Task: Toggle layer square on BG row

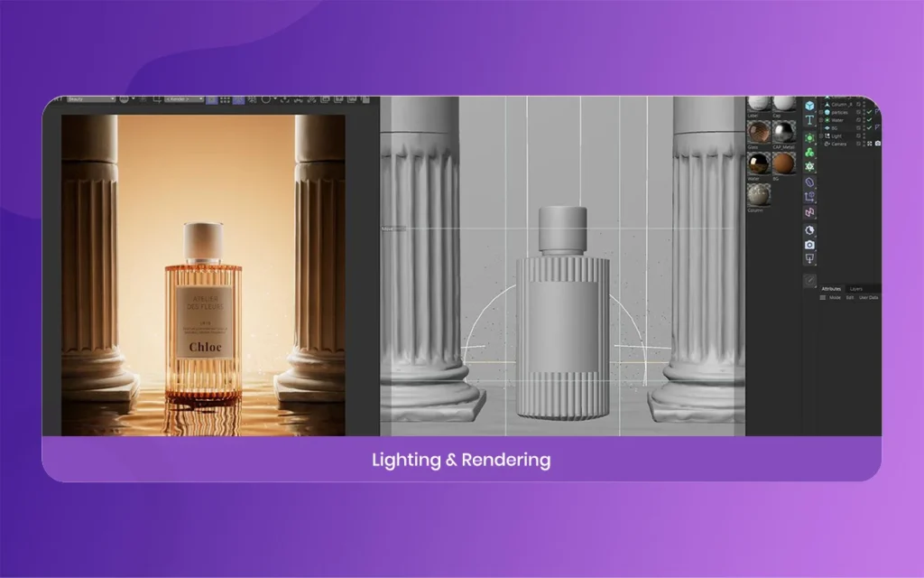Action: tap(859, 127)
